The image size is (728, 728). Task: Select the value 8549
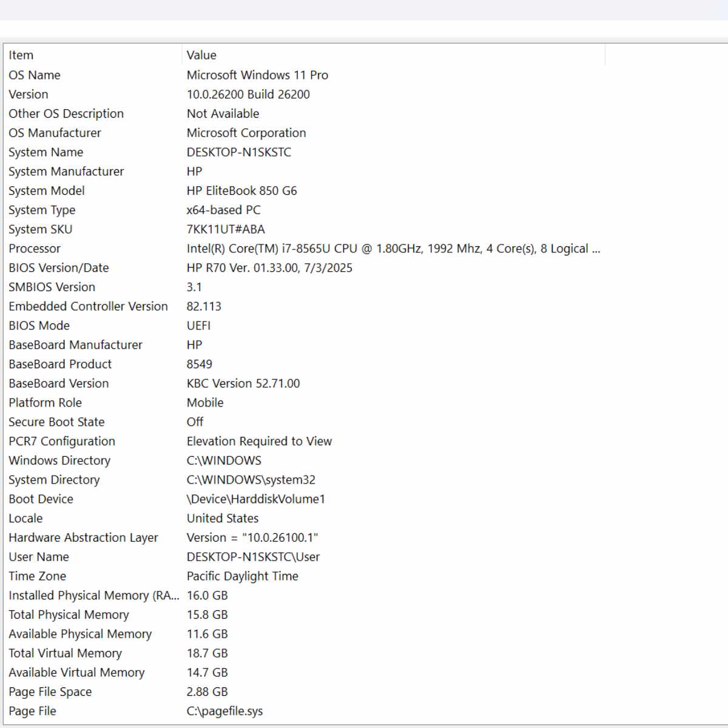200,365
